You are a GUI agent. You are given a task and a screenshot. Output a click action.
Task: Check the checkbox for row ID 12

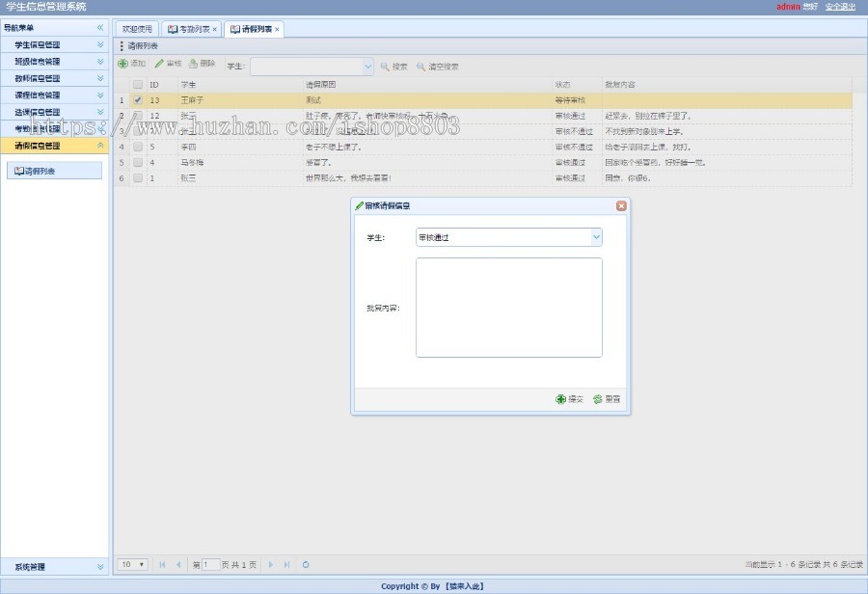pyautogui.click(x=136, y=117)
